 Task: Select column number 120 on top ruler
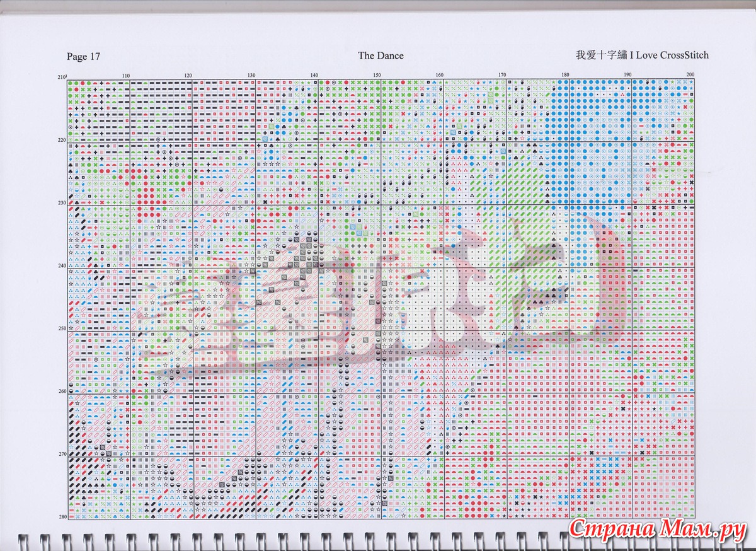[188, 76]
